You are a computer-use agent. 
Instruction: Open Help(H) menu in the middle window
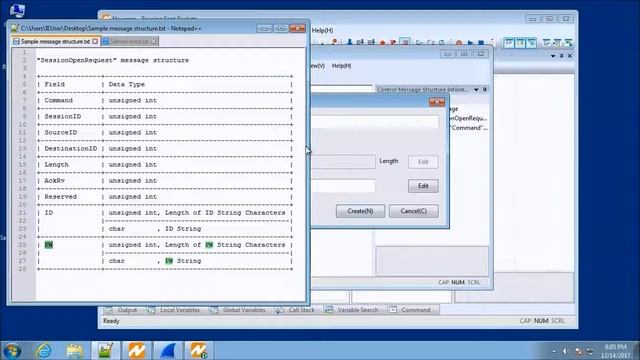[x=341, y=66]
